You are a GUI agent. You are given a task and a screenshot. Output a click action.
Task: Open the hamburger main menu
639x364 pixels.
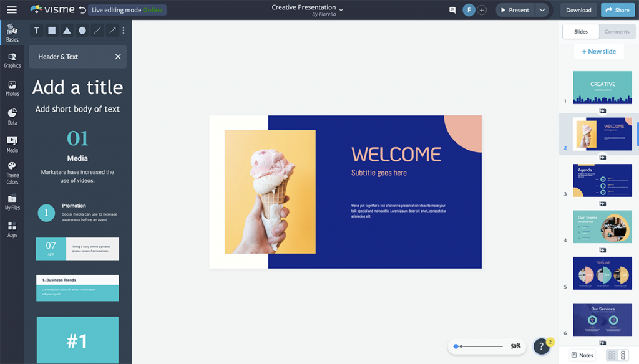pos(12,10)
